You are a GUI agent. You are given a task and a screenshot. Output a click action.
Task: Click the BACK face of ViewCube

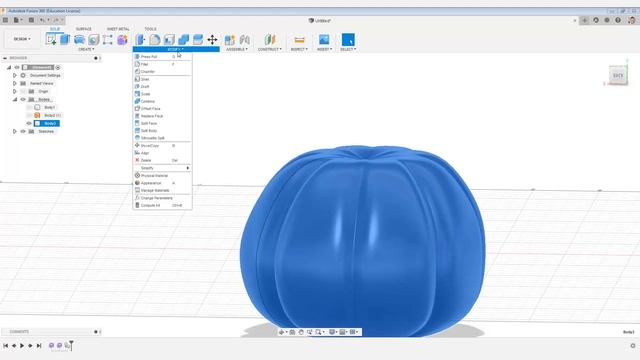click(x=618, y=76)
